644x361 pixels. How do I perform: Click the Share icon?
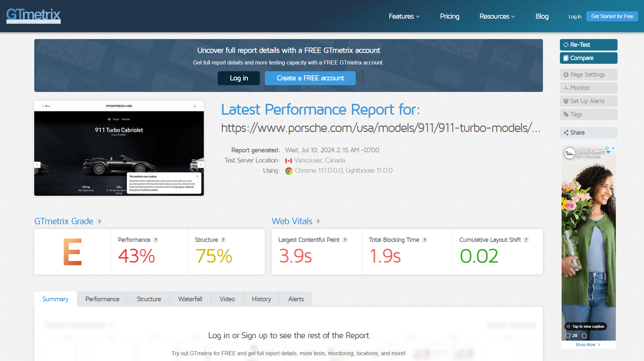click(x=566, y=133)
